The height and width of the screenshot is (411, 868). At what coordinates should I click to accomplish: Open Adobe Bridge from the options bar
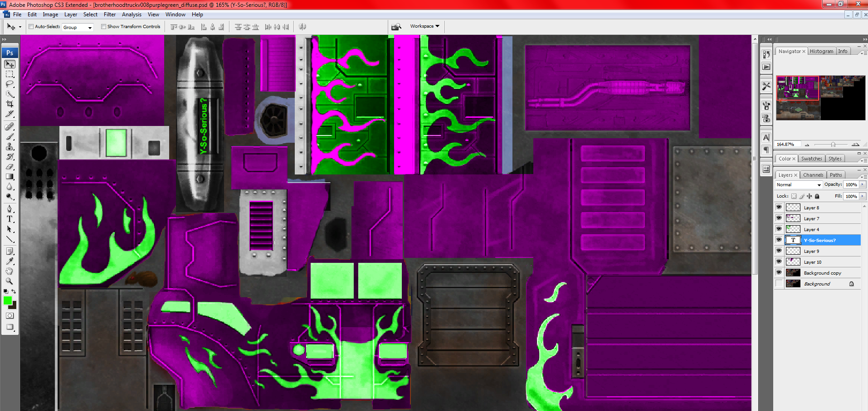pyautogui.click(x=396, y=27)
